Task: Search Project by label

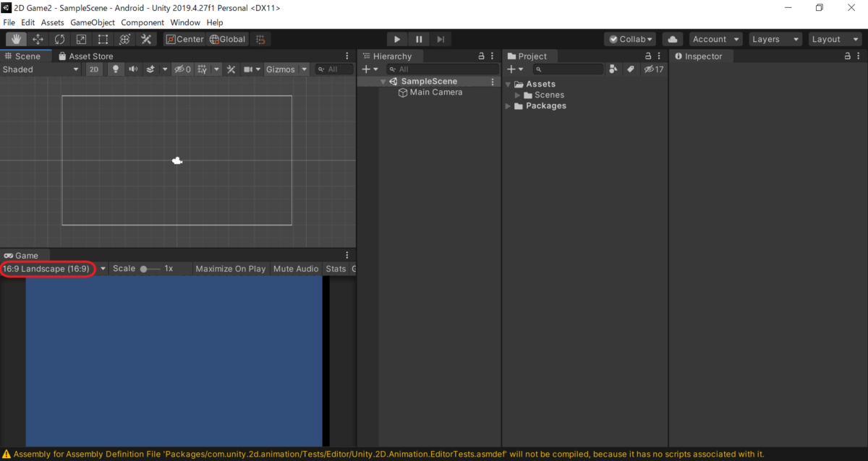Action: (x=630, y=69)
